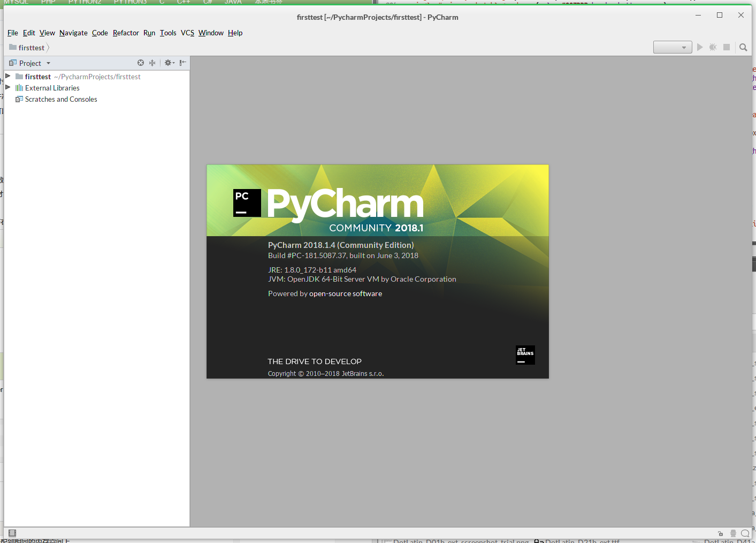Open the VCS menu
Screen dimensions: 756x543
point(187,33)
